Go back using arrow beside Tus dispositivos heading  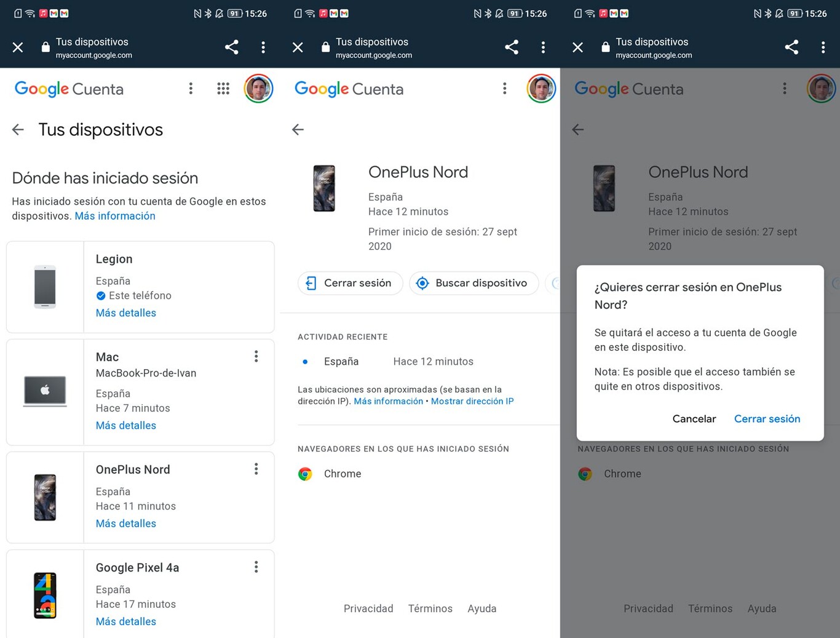(x=18, y=129)
